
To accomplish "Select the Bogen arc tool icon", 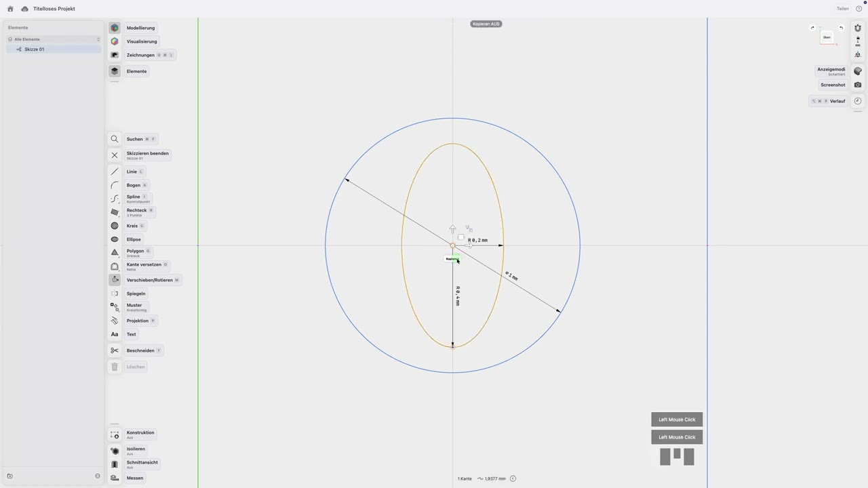I will [x=115, y=185].
